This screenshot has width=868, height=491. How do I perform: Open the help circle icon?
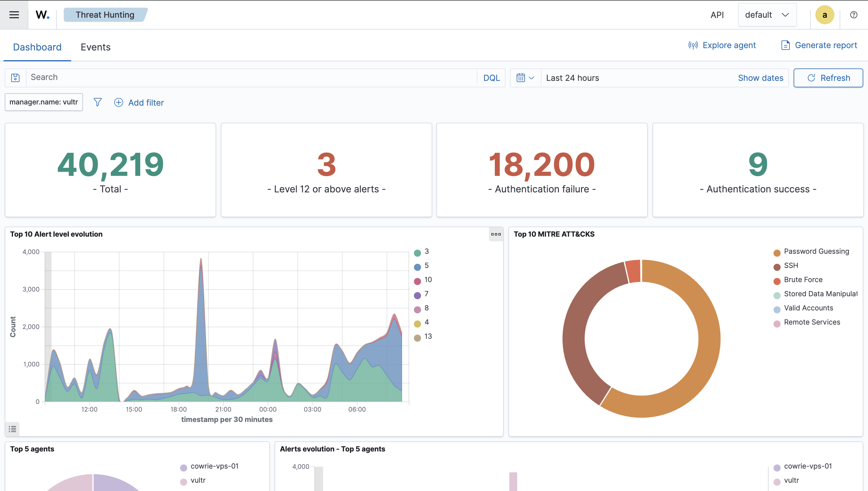(x=854, y=15)
